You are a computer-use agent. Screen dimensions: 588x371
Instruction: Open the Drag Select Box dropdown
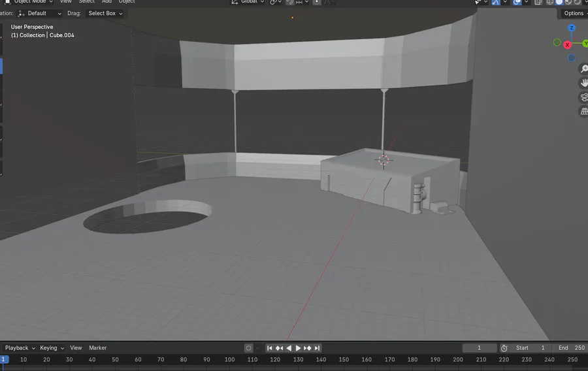(x=105, y=14)
